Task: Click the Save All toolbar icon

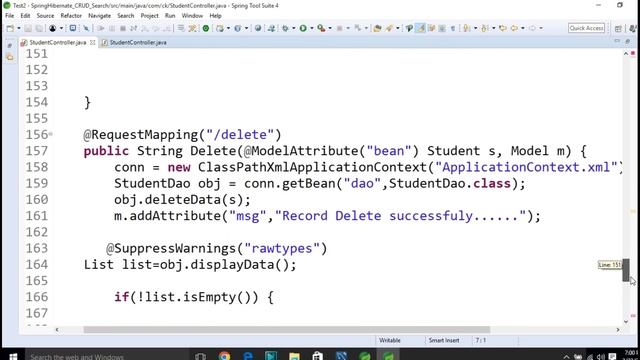Action: click(x=39, y=28)
